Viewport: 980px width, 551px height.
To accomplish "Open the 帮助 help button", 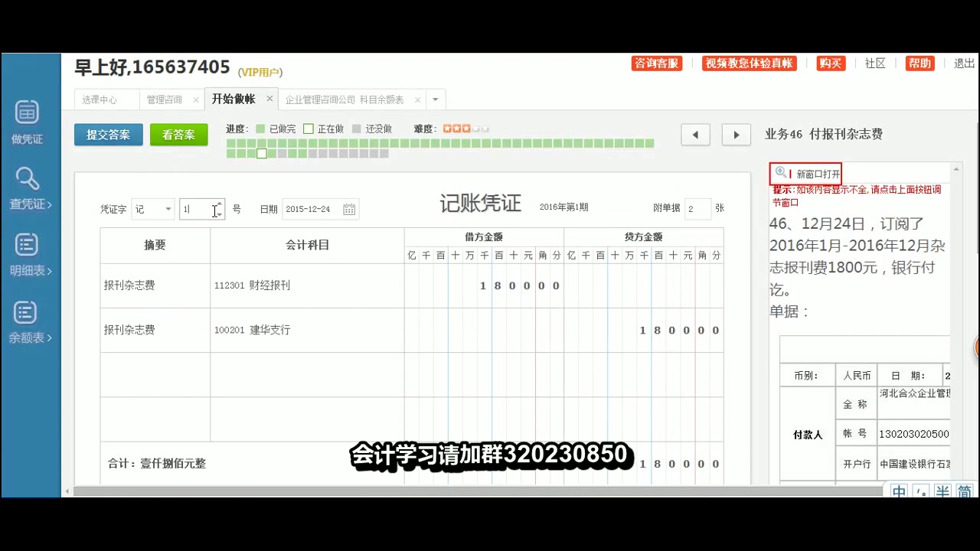I will click(x=920, y=64).
